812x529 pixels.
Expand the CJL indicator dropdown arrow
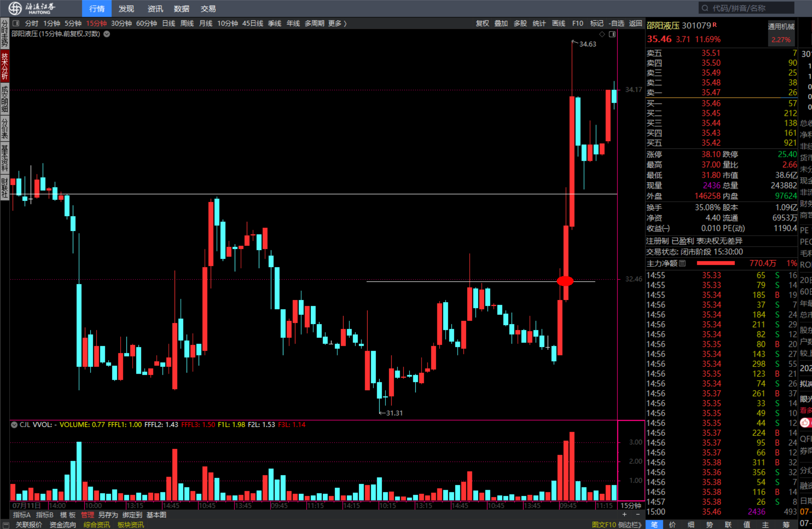(x=14, y=425)
